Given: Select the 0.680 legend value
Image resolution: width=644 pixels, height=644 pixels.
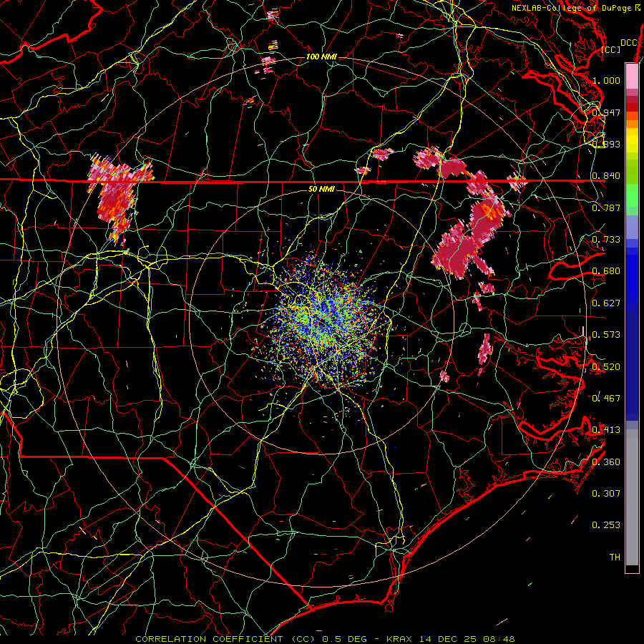Looking at the screenshot, I should click(x=606, y=271).
